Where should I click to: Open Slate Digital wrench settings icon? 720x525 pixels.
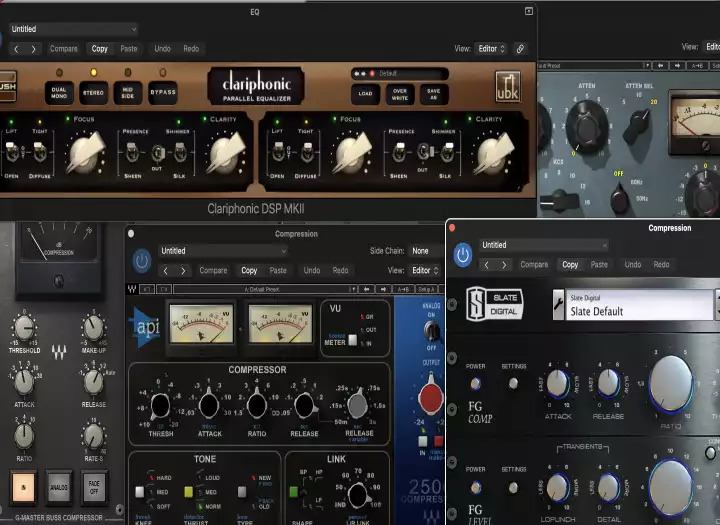pyautogui.click(x=558, y=305)
